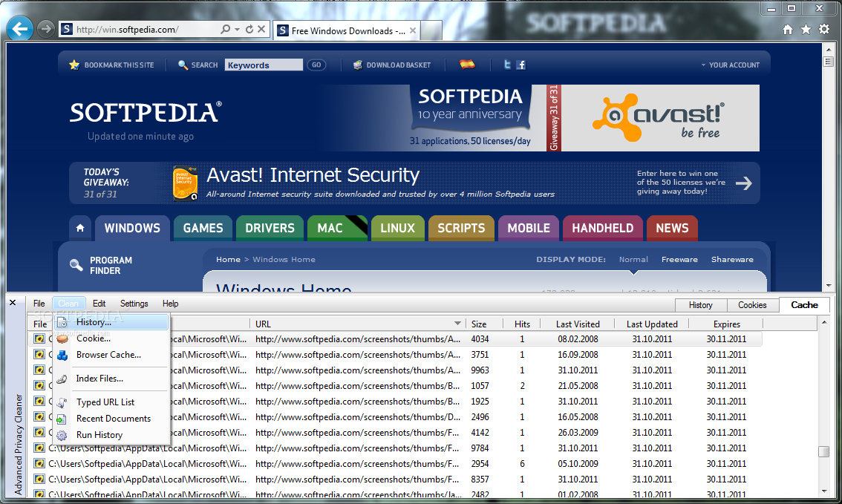Click the History menu item icon
This screenshot has height=504, width=842.
62,322
